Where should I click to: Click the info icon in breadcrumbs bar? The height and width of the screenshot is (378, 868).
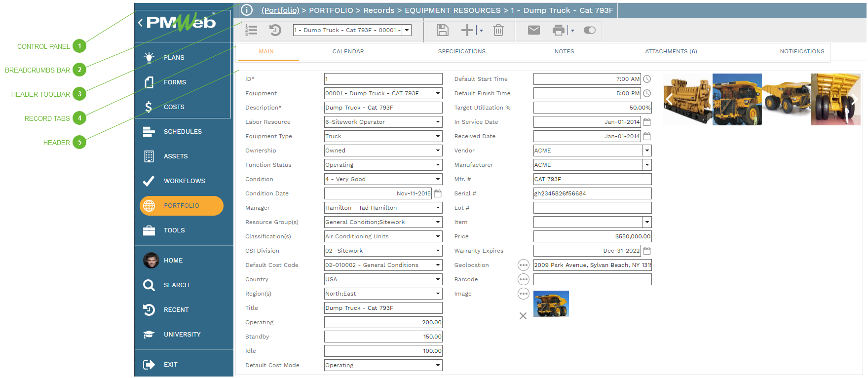pyautogui.click(x=247, y=10)
